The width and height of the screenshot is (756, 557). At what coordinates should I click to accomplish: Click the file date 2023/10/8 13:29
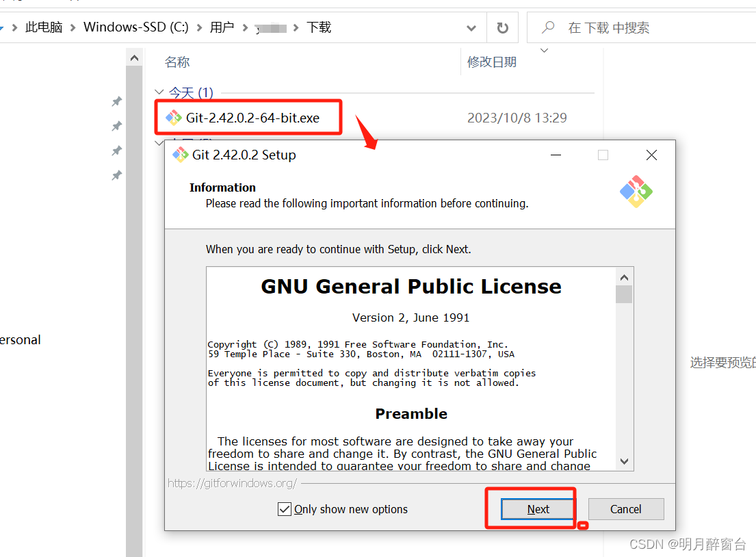pyautogui.click(x=517, y=118)
